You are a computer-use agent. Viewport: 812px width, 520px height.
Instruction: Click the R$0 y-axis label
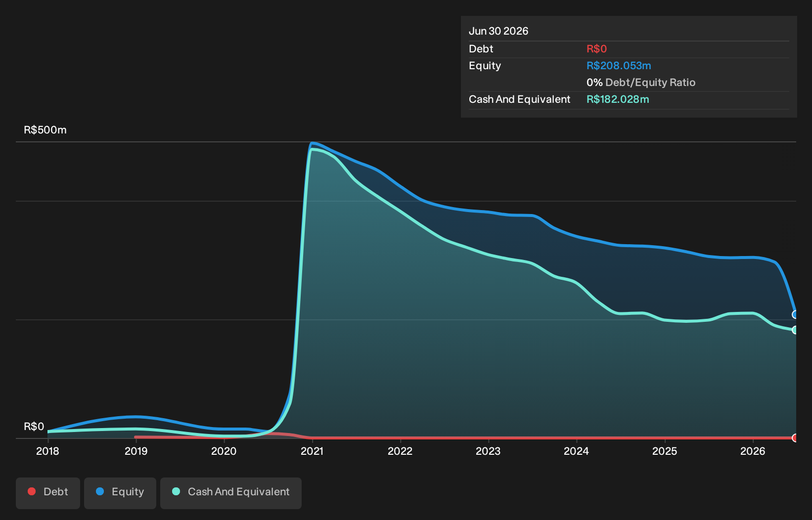tap(34, 427)
